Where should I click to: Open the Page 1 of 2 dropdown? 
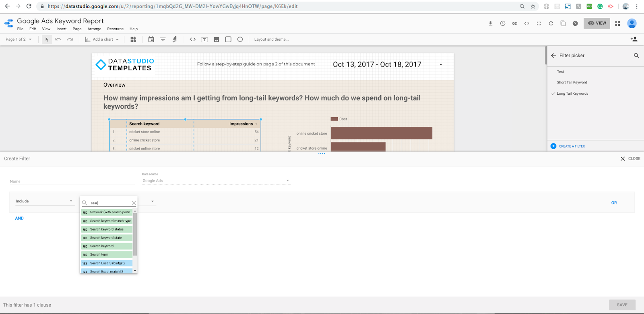pyautogui.click(x=19, y=40)
